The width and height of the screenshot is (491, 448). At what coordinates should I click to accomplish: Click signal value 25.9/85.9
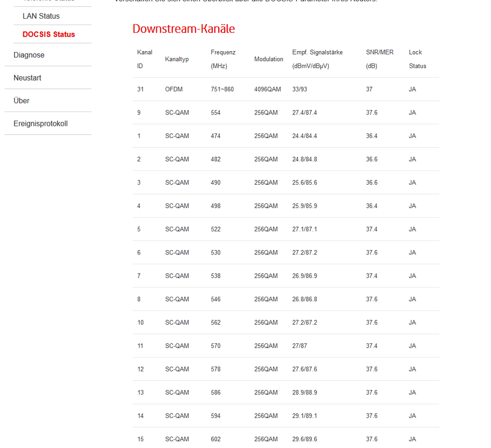pyautogui.click(x=304, y=206)
